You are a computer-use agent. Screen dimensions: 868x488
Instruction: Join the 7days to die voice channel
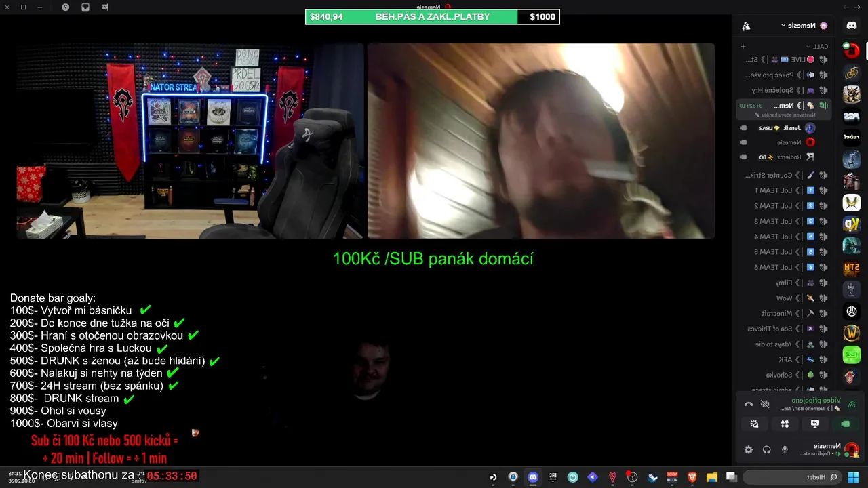[x=785, y=344]
